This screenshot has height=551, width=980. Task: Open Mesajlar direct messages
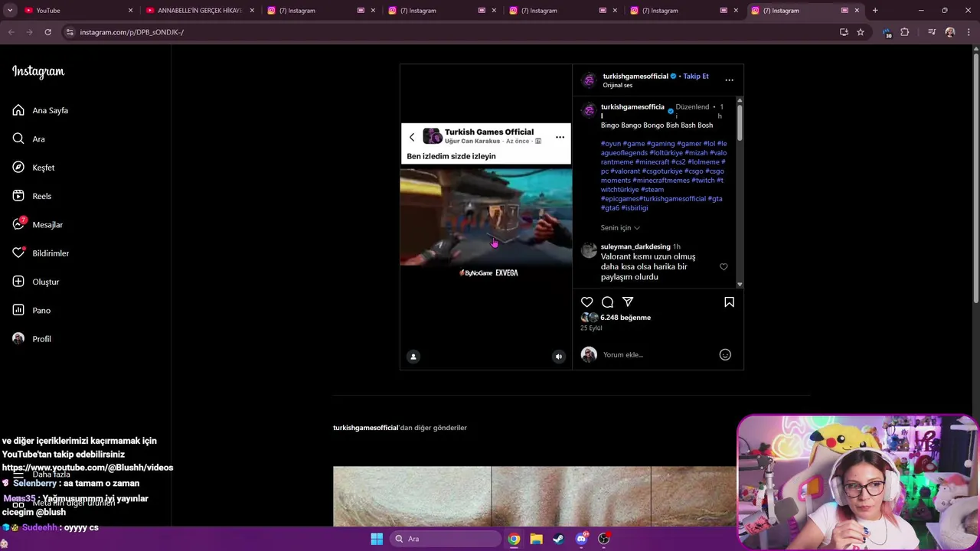coord(38,224)
